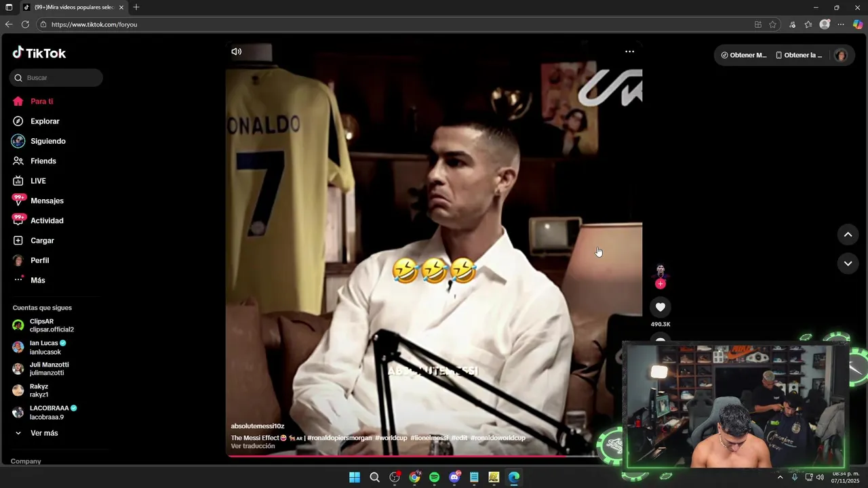Go to the previous video with up chevron
The width and height of the screenshot is (868, 488).
click(x=848, y=235)
